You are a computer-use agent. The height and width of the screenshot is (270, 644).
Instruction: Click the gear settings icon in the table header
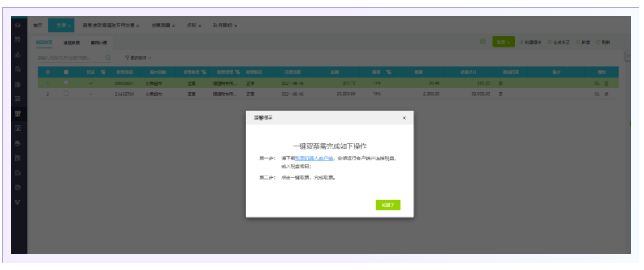(48, 72)
